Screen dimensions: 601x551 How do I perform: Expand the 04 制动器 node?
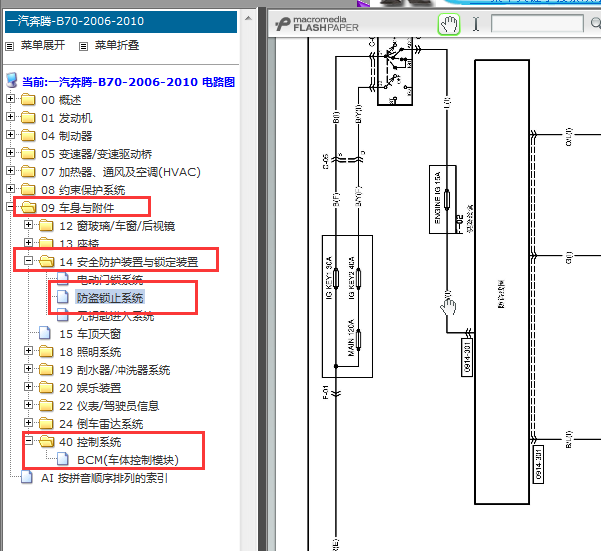pos(10,134)
